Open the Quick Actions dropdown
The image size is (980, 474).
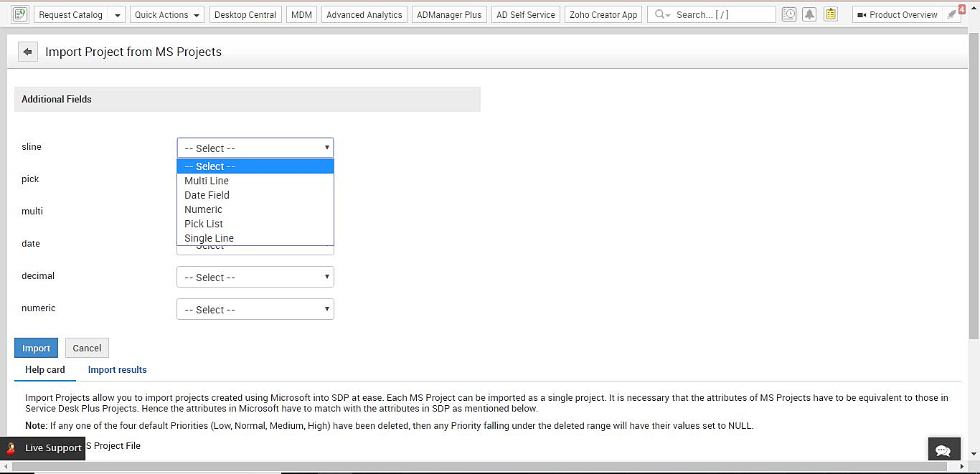click(167, 14)
